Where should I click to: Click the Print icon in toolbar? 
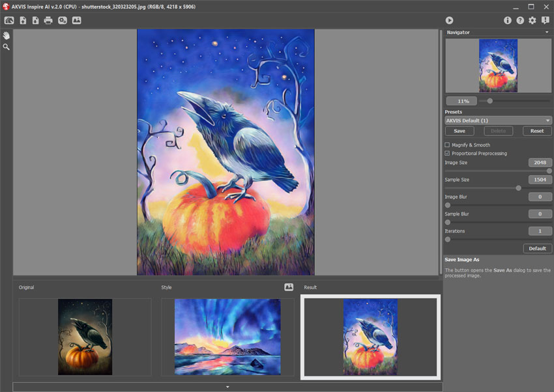(x=48, y=20)
